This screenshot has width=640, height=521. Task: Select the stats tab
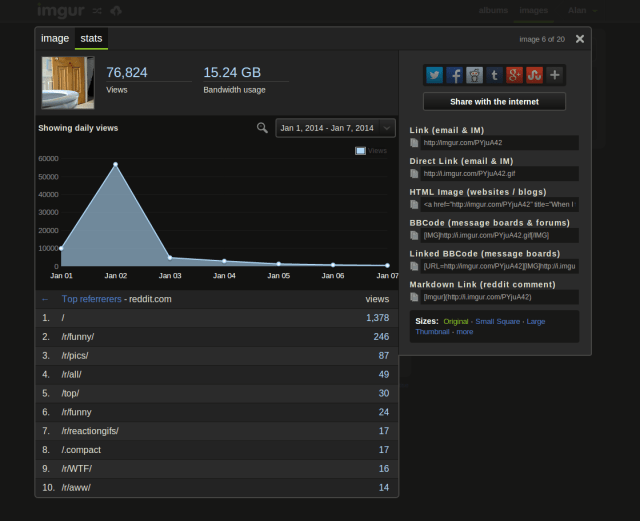click(x=91, y=39)
